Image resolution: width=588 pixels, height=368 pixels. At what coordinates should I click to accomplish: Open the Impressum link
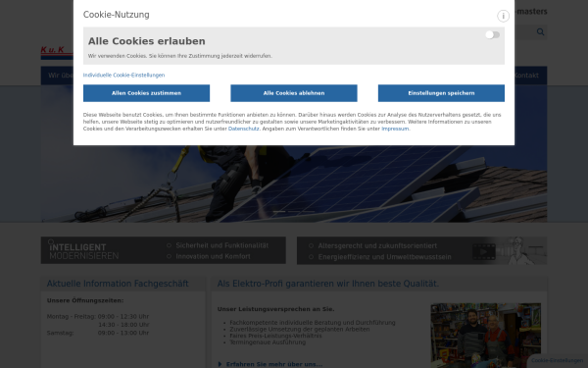(x=395, y=129)
